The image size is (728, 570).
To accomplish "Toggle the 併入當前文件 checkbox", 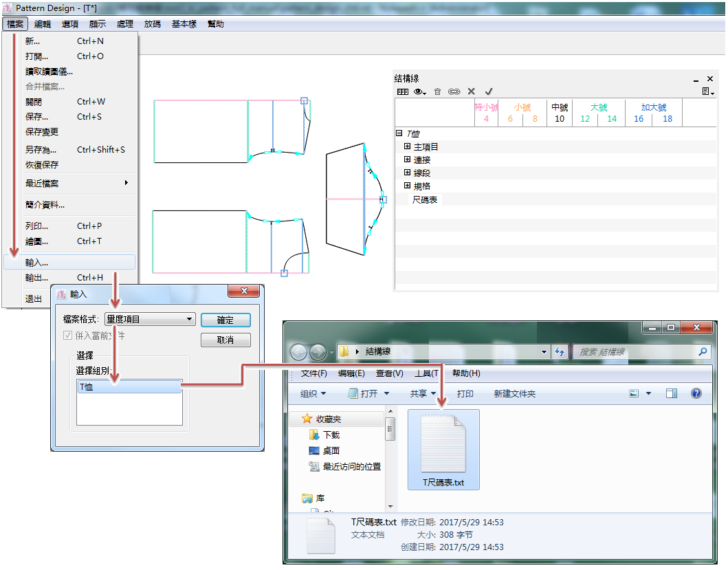I will [x=68, y=336].
